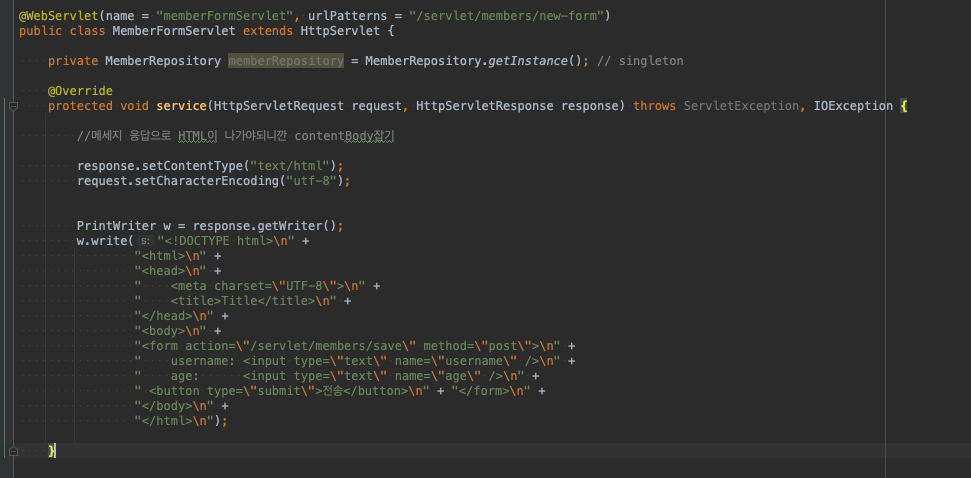Click the highlighted closing brace of service method
Image resolution: width=971 pixels, height=478 pixels.
(52, 451)
